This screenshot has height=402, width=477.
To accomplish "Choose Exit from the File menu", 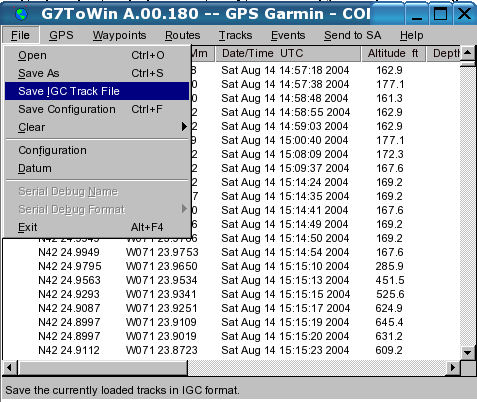I will pyautogui.click(x=97, y=227).
